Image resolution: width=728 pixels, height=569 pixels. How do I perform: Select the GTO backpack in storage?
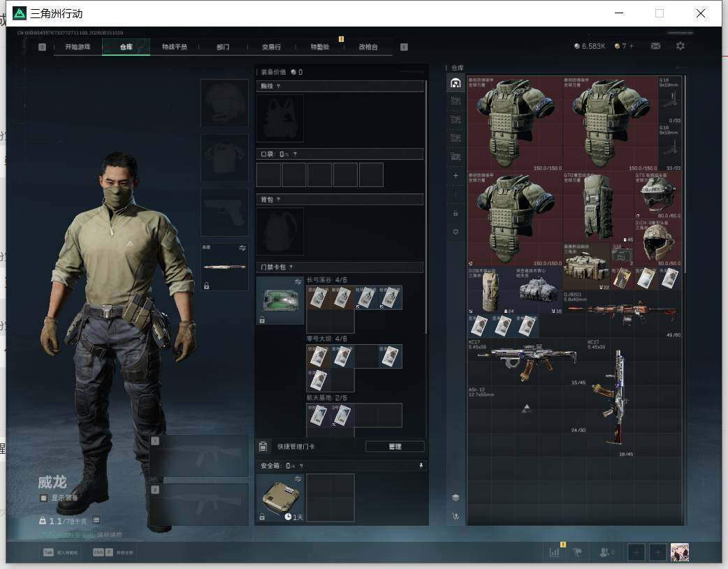pos(598,207)
